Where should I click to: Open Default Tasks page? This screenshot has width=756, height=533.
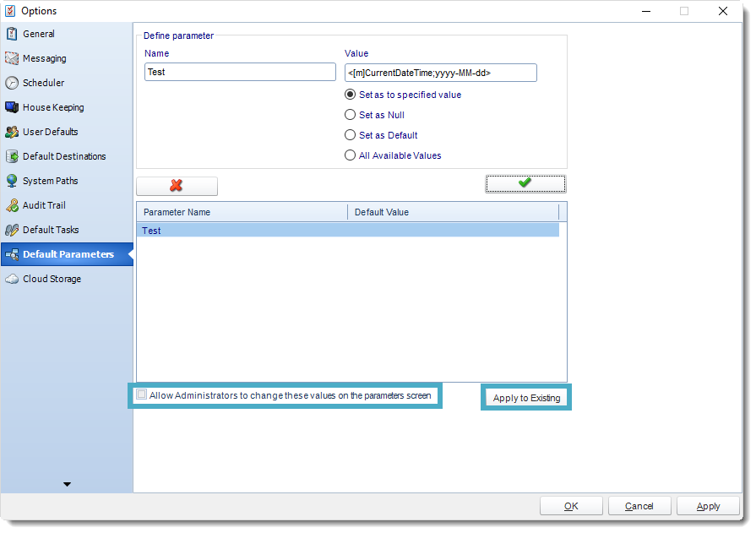tap(67, 230)
